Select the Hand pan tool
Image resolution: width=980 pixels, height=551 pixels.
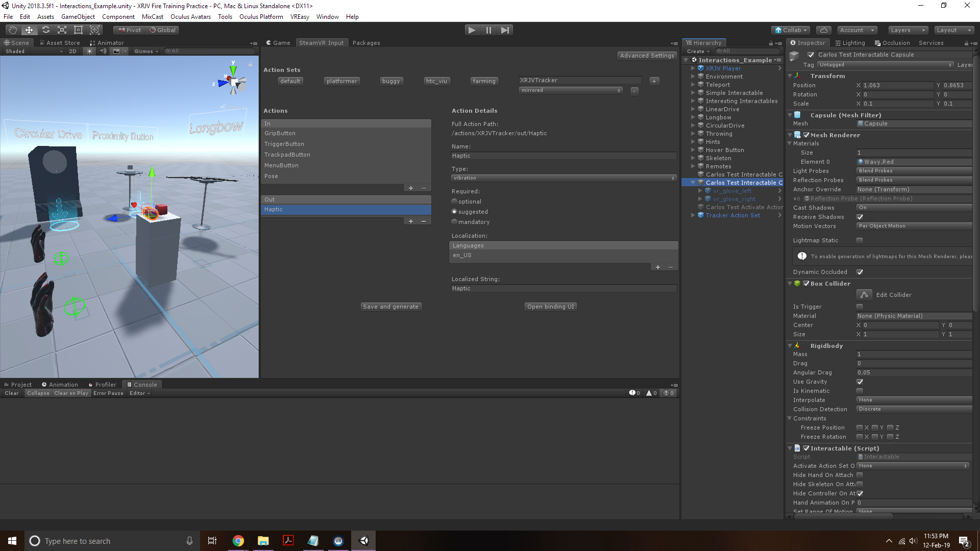[x=13, y=30]
